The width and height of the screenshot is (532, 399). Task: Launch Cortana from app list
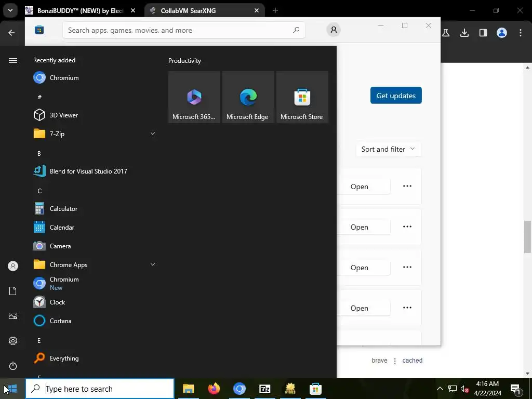click(x=95, y=321)
